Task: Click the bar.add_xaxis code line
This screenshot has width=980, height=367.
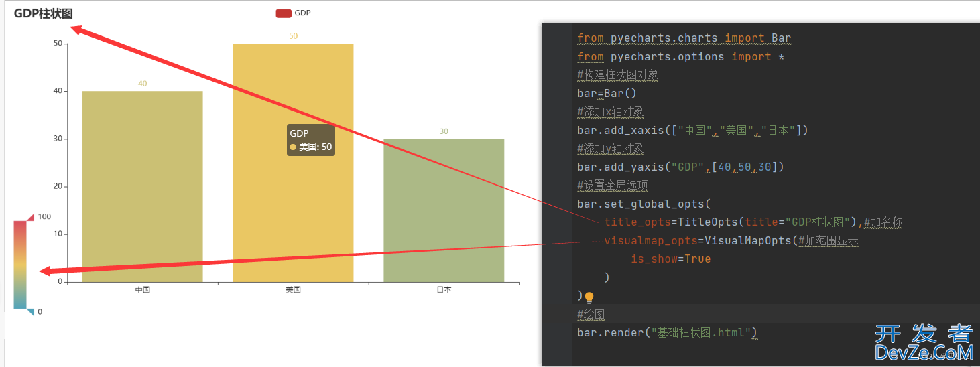Action: tap(692, 130)
